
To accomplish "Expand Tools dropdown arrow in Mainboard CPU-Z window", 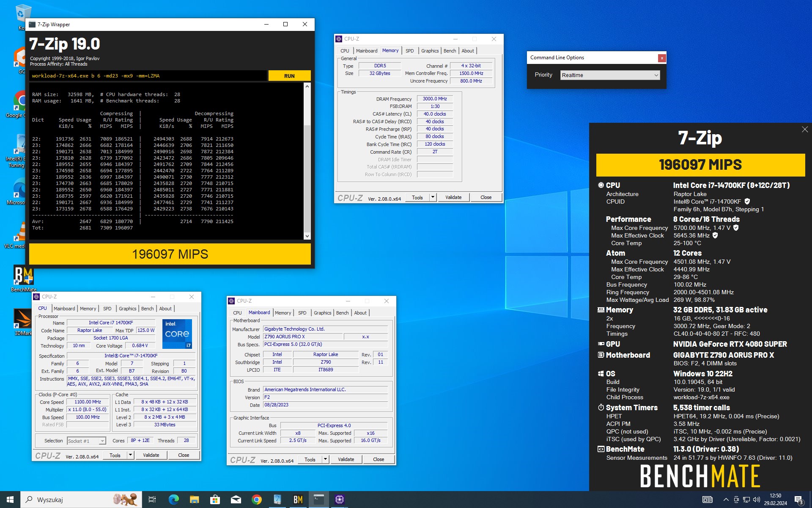I will tap(325, 459).
